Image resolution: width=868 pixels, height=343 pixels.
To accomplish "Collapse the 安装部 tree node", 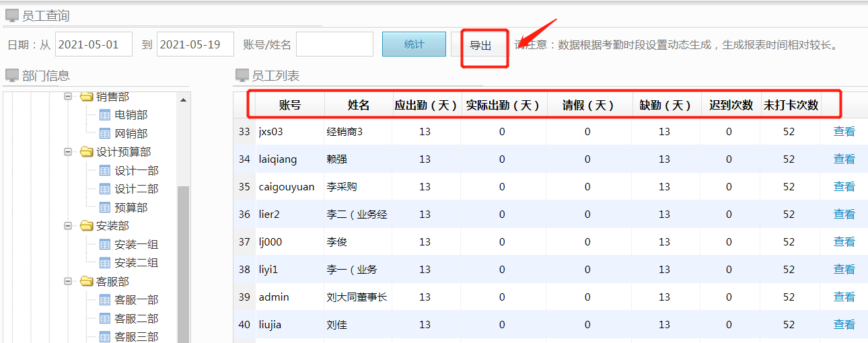I will [x=67, y=226].
